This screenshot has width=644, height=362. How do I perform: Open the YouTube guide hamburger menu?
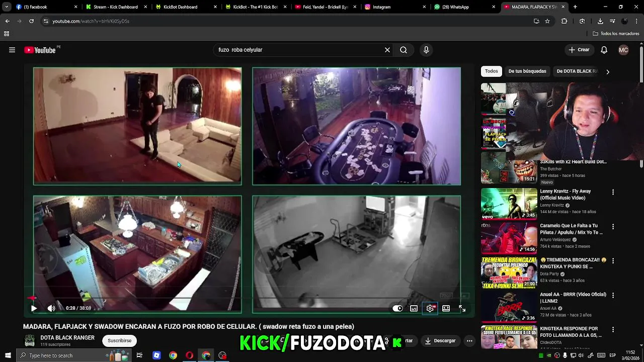click(x=12, y=50)
